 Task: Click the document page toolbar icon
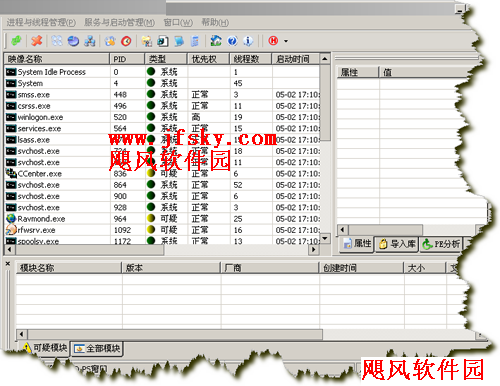(163, 41)
